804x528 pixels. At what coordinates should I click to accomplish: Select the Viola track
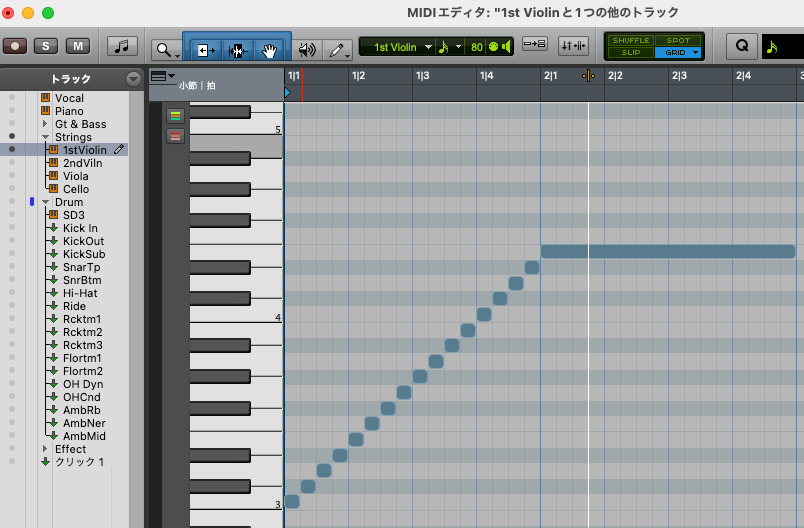click(75, 176)
